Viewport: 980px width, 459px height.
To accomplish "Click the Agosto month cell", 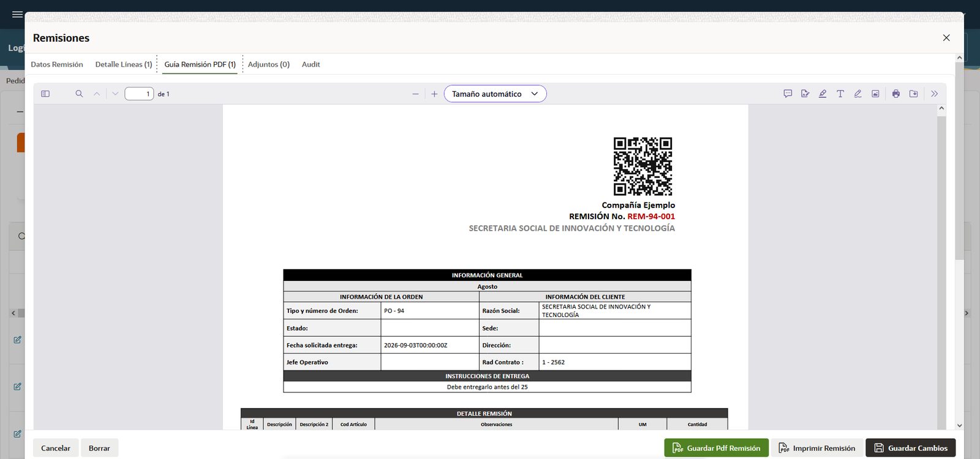I will (487, 286).
